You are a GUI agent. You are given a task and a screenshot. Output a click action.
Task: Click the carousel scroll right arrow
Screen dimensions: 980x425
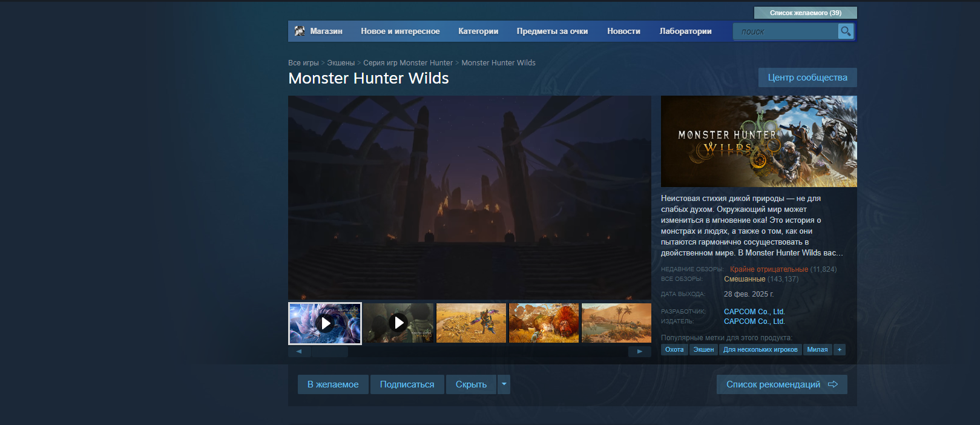[x=640, y=351]
